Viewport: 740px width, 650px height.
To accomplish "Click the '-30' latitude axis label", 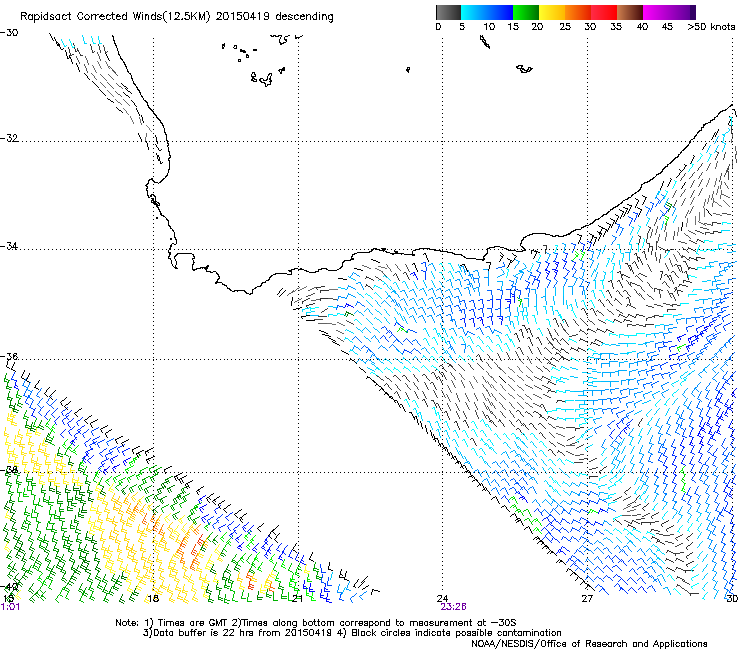I will 9,33.
